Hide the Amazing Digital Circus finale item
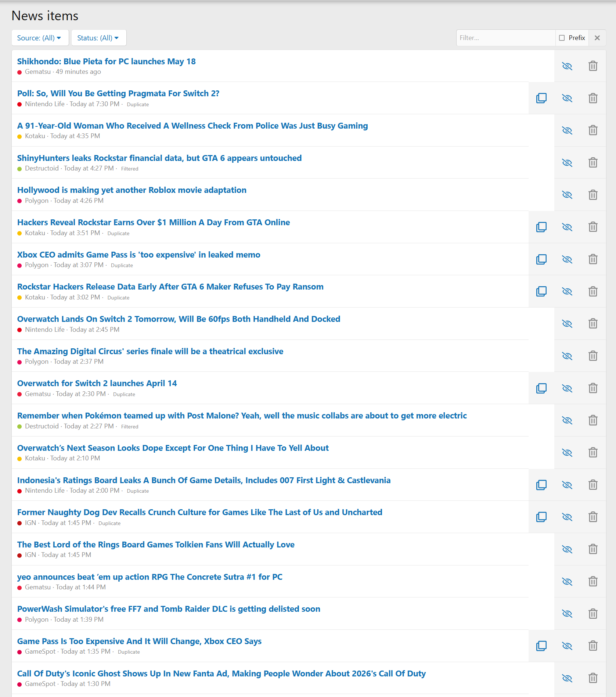Image resolution: width=616 pixels, height=697 pixels. click(x=567, y=356)
